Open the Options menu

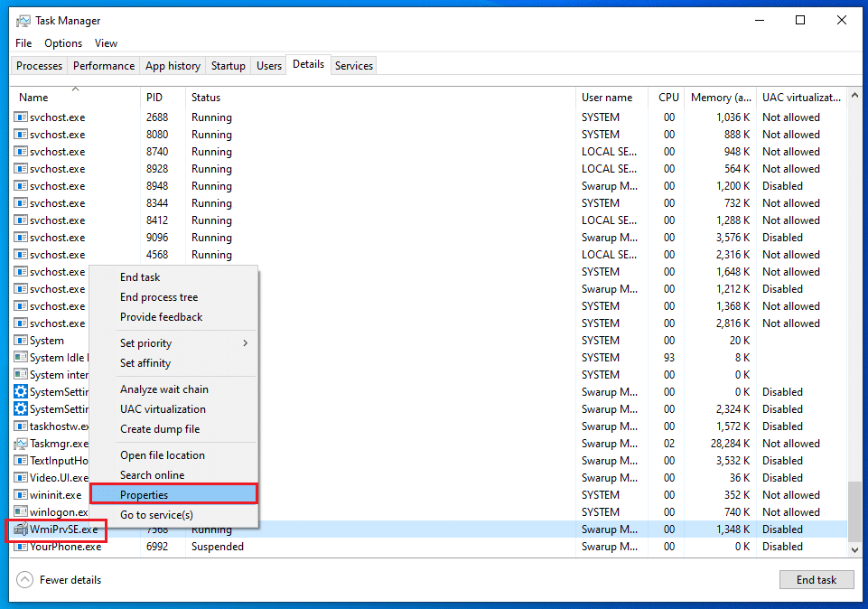tap(63, 43)
